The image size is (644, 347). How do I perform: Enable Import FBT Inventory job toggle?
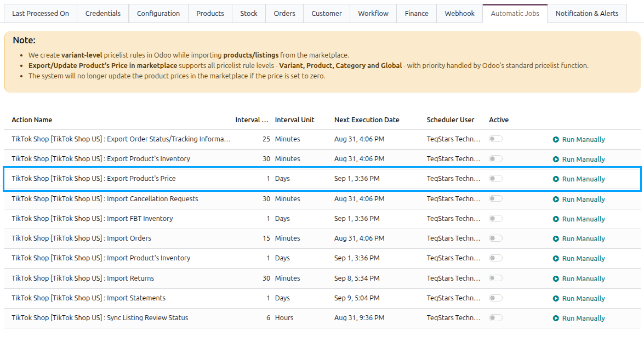(495, 218)
